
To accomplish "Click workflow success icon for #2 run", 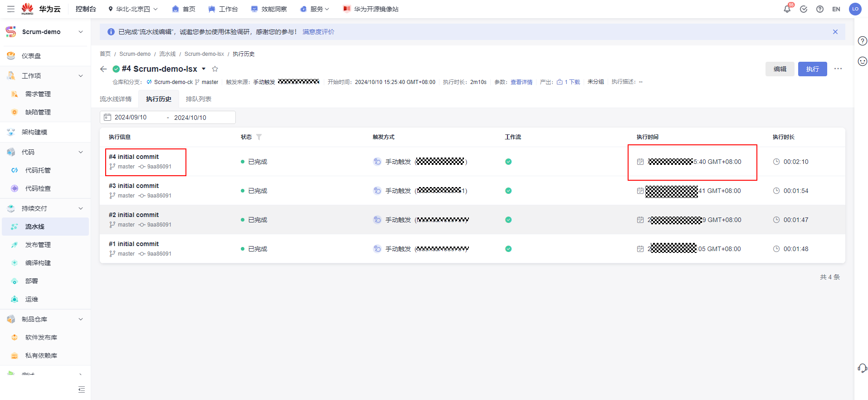I will coord(508,220).
